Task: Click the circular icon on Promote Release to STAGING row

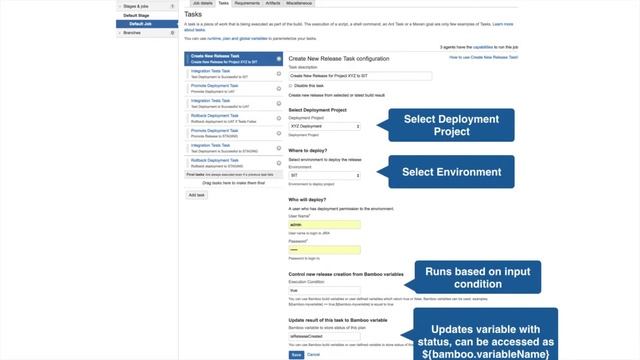Action: pos(279,133)
